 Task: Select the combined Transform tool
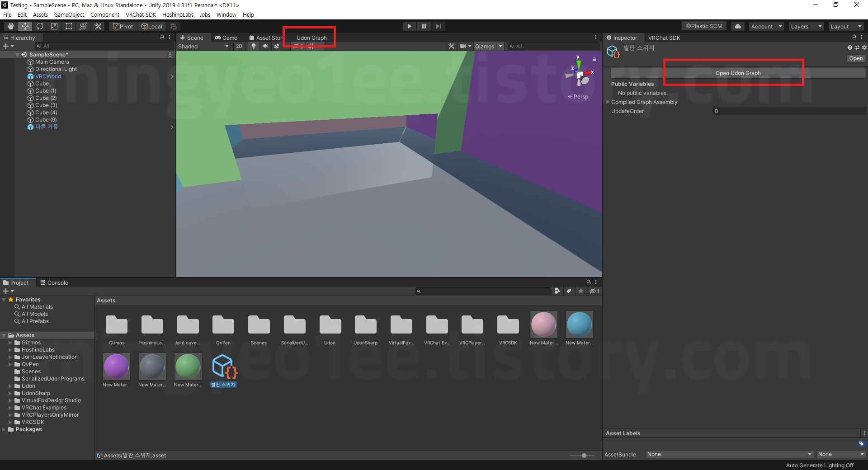coord(83,26)
